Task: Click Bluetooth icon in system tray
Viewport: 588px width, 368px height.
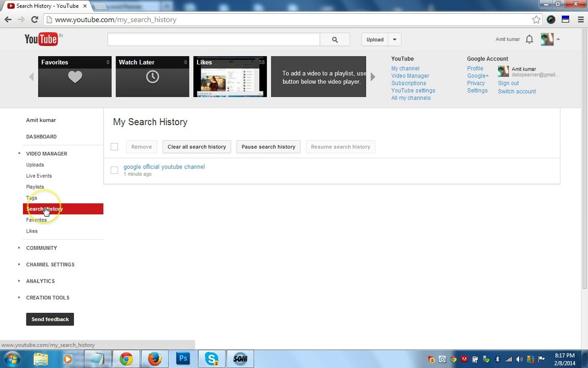Action: click(498, 359)
